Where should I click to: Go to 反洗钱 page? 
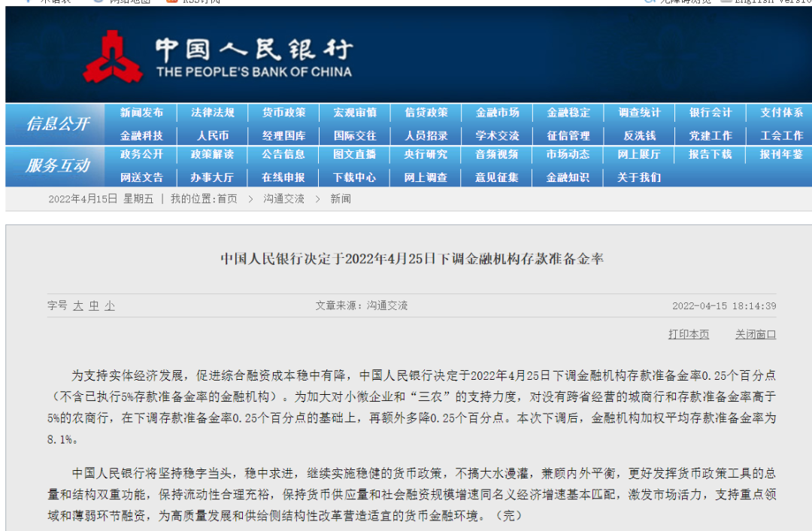[640, 135]
